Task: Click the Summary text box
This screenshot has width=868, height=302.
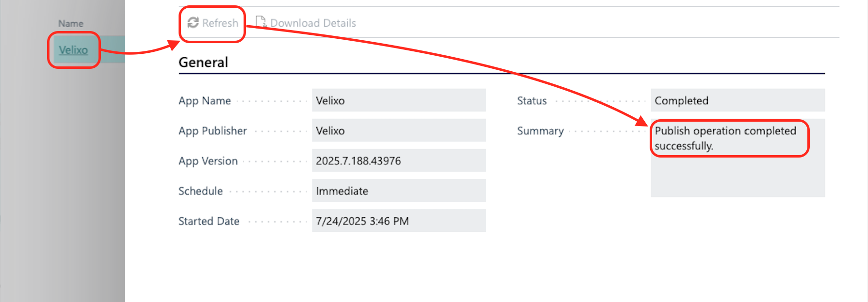Action: 737,158
